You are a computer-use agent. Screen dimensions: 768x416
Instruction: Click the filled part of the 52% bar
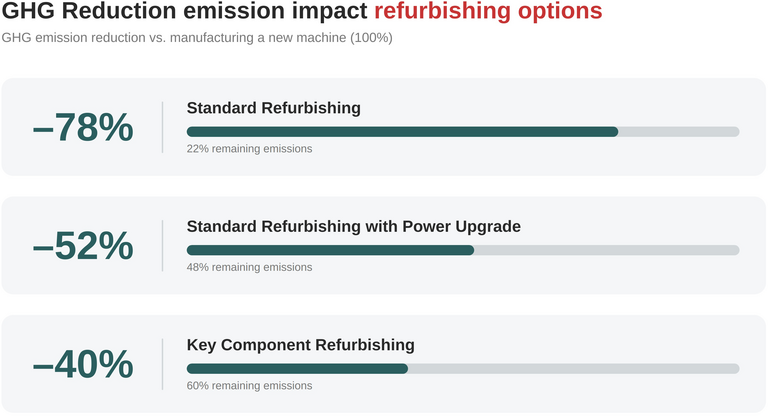pyautogui.click(x=330, y=250)
